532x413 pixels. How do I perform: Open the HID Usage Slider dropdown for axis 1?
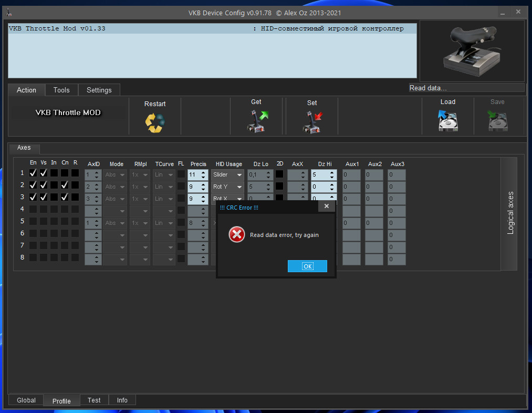click(227, 175)
